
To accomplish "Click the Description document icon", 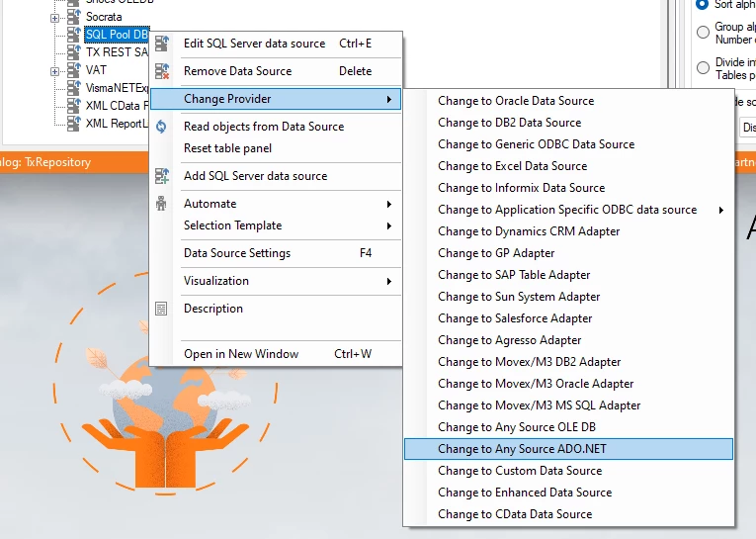I will 161,309.
